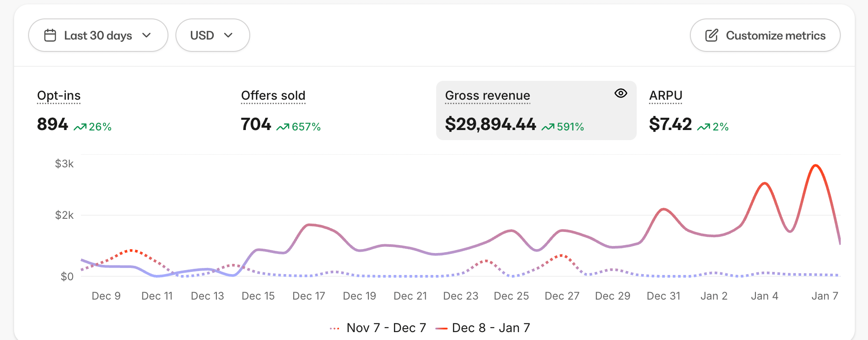This screenshot has height=340, width=868.
Task: Click the Customize metrics button
Action: coord(765,35)
